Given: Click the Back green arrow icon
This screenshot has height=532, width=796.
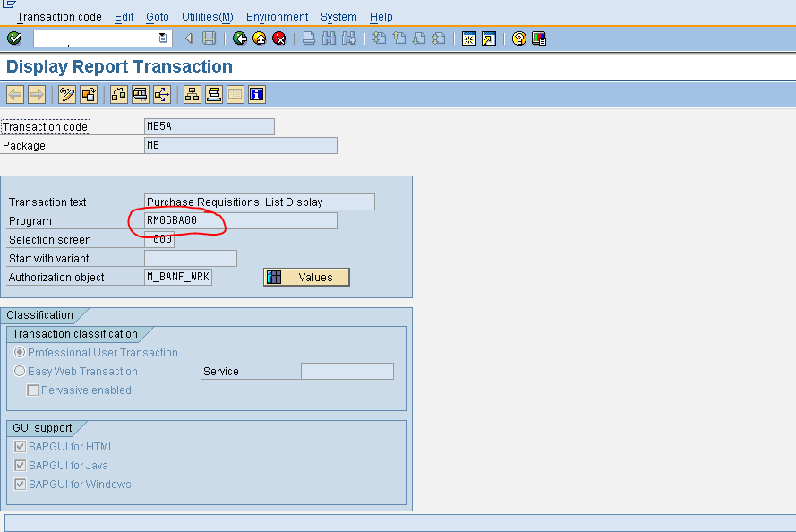Looking at the screenshot, I should [239, 39].
